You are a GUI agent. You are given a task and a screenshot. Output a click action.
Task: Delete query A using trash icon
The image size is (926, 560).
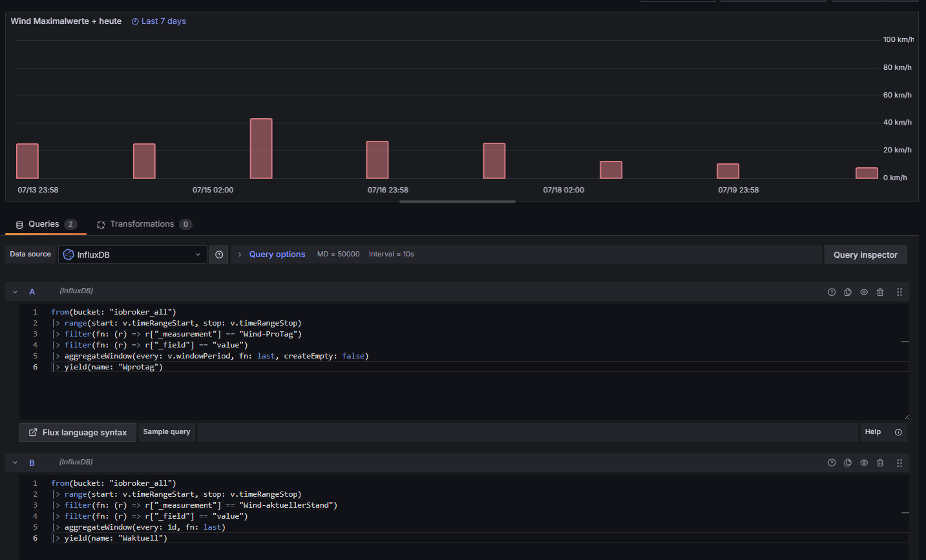[880, 292]
